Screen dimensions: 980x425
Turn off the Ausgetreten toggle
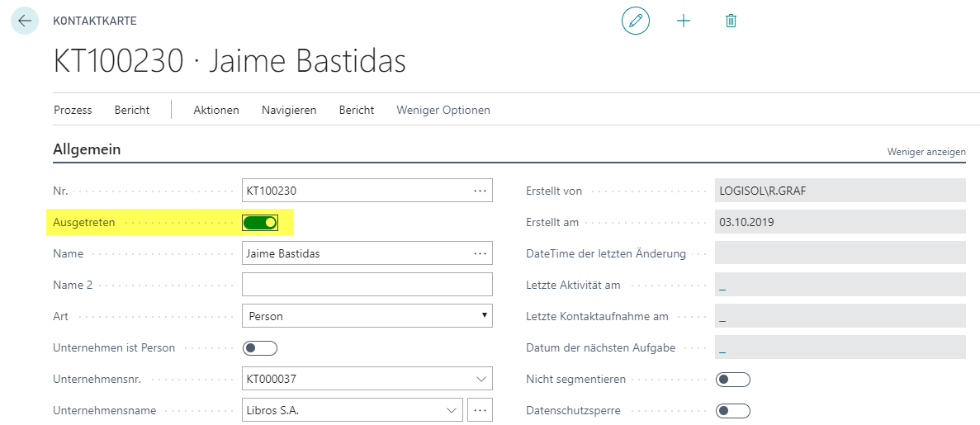click(260, 223)
